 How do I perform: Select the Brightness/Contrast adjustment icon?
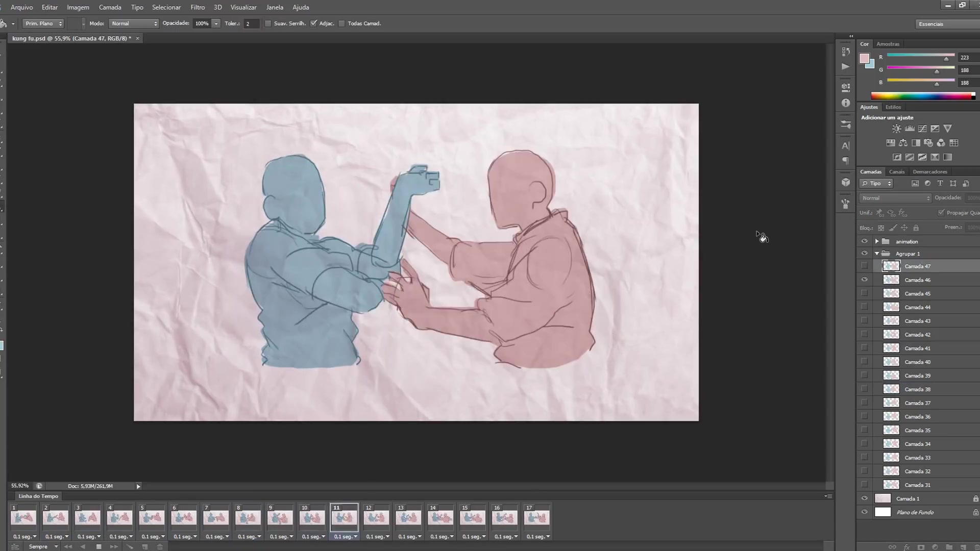pyautogui.click(x=896, y=129)
